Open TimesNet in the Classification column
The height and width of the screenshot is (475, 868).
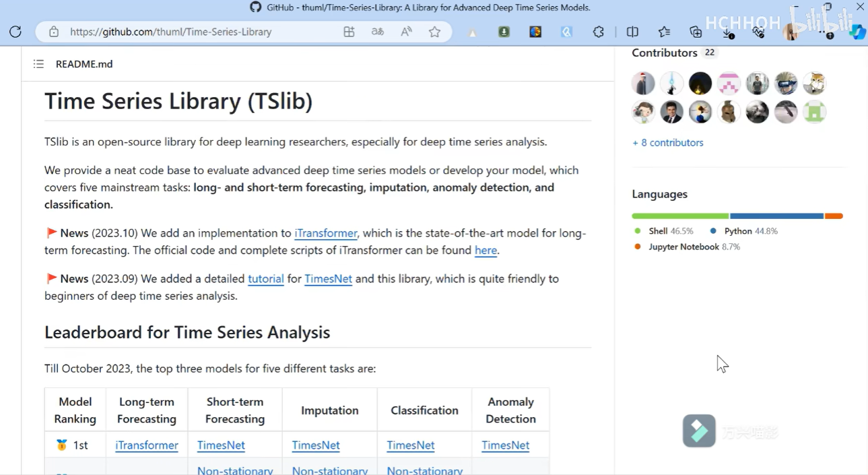click(x=411, y=445)
